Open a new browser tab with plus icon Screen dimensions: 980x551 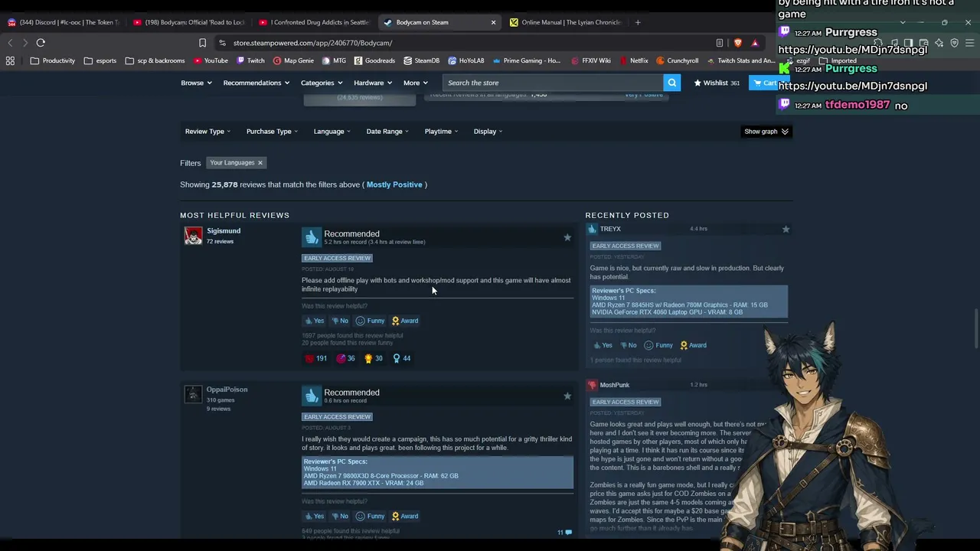(x=637, y=22)
